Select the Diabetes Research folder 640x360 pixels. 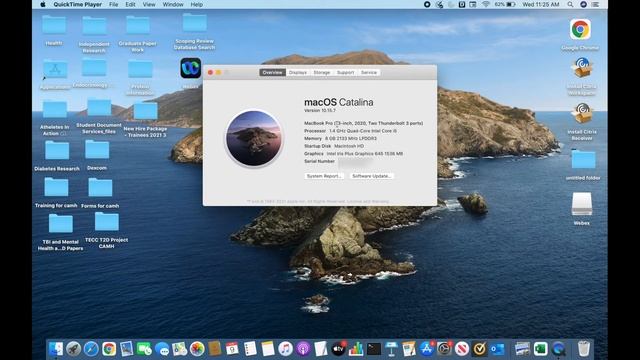tap(57, 150)
